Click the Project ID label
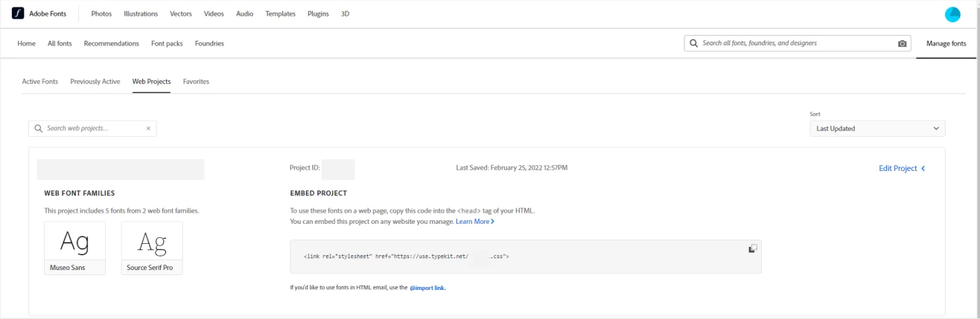Viewport: 980px width, 319px height. tap(305, 168)
